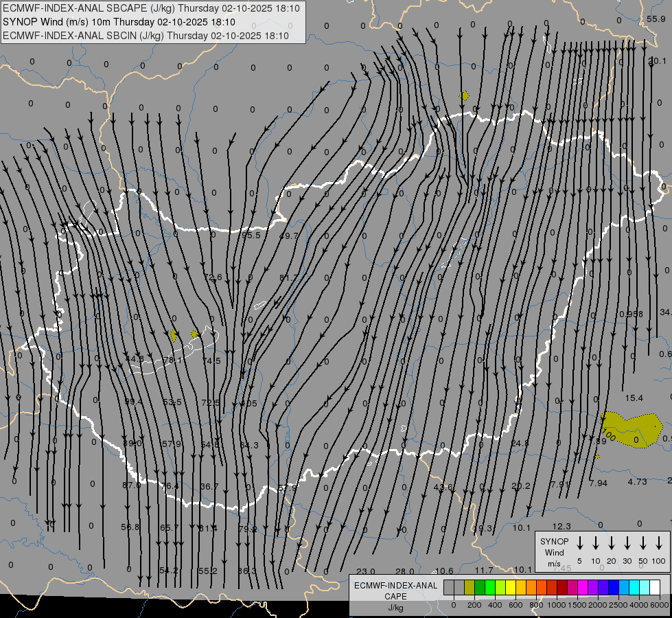Click the 0.958 value on the map
Image resolution: width=672 pixels, height=618 pixels.
click(632, 314)
